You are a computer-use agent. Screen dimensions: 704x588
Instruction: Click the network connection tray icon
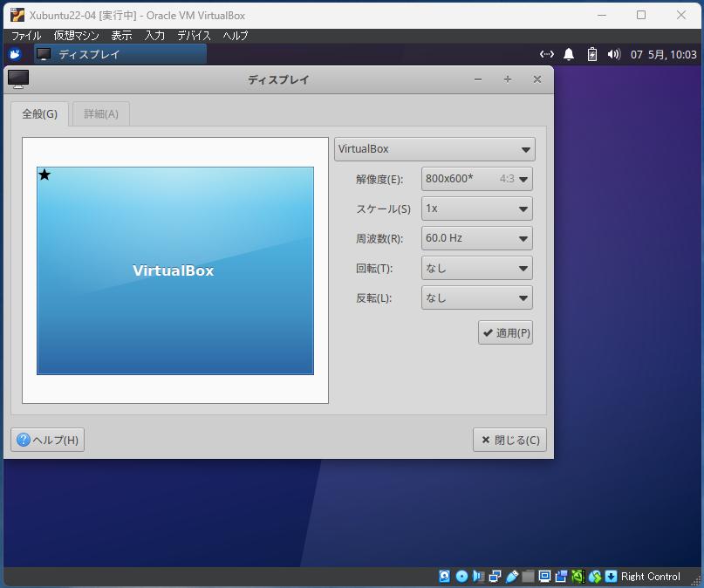point(546,54)
